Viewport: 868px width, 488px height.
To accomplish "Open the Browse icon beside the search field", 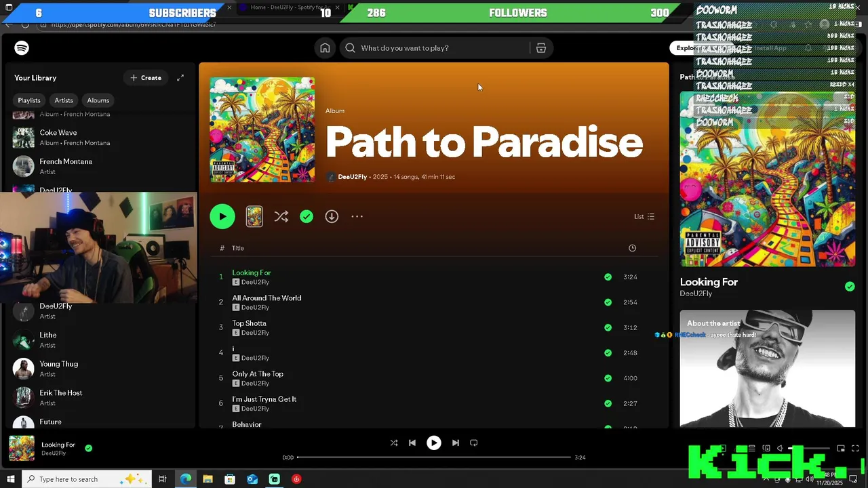I will point(541,48).
